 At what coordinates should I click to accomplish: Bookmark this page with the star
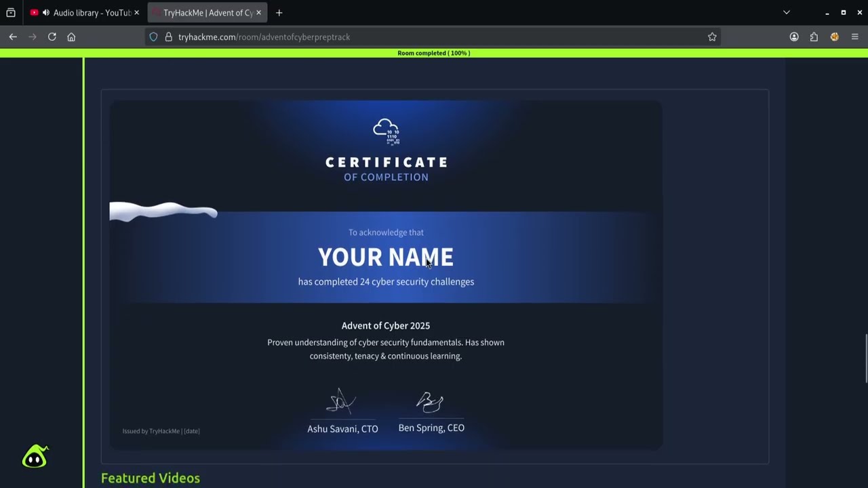click(712, 37)
